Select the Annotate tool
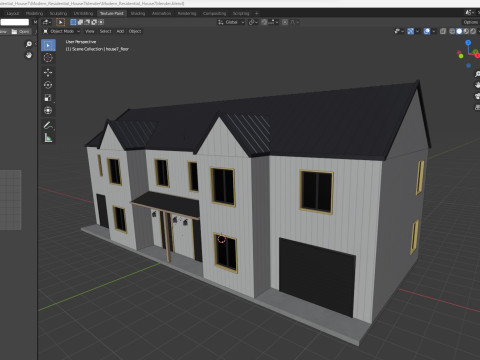 pos(48,125)
